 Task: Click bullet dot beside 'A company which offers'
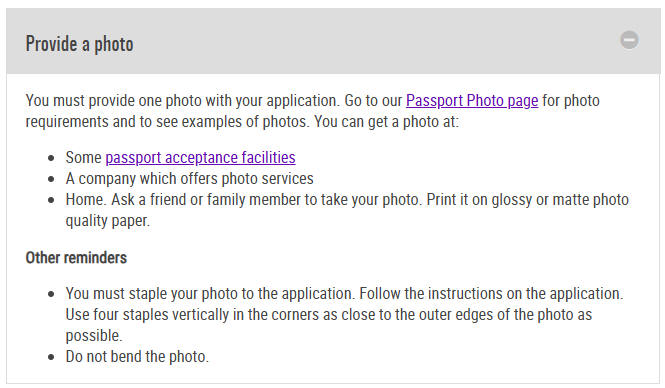tap(51, 179)
